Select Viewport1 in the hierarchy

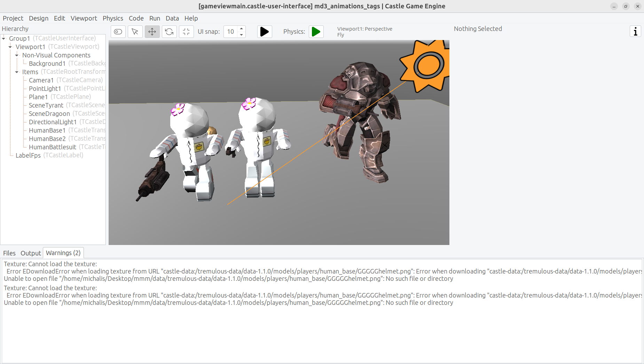tap(30, 47)
